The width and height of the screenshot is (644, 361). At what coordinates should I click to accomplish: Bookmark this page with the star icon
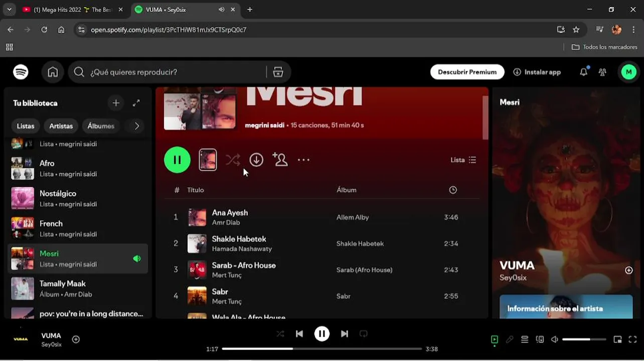[576, 30]
